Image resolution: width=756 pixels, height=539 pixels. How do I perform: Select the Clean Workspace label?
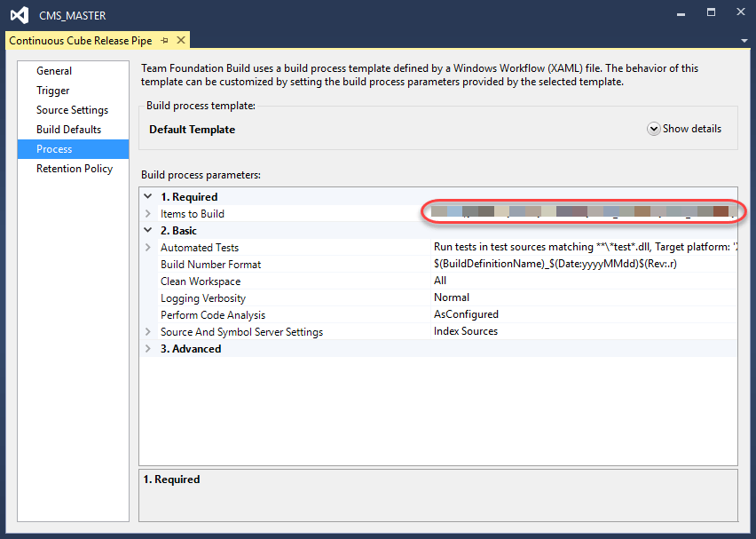201,281
